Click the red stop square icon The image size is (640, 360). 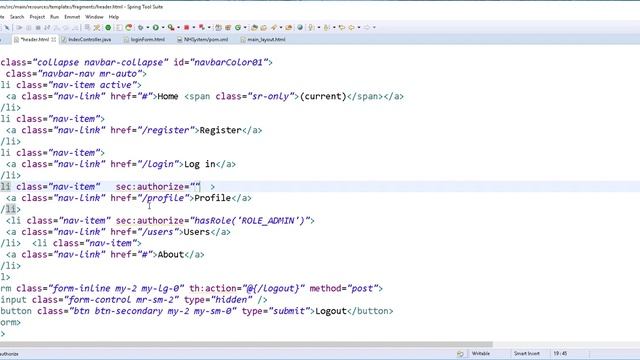187,27
